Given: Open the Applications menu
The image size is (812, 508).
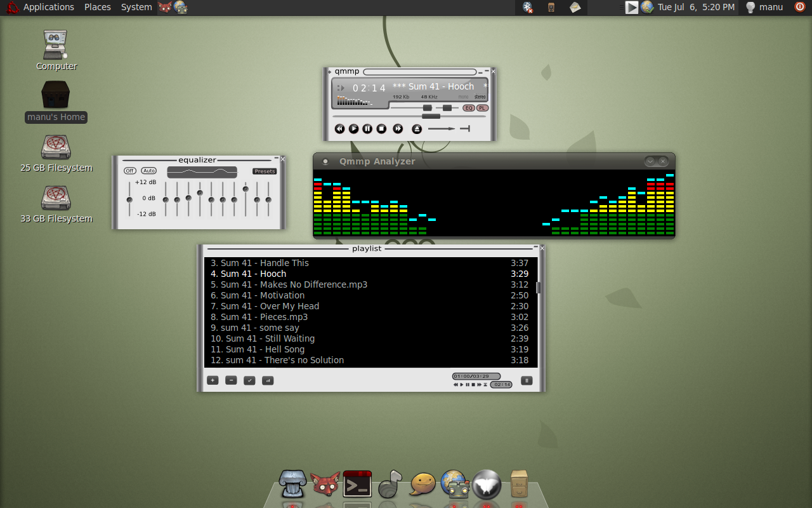Looking at the screenshot, I should tap(48, 7).
